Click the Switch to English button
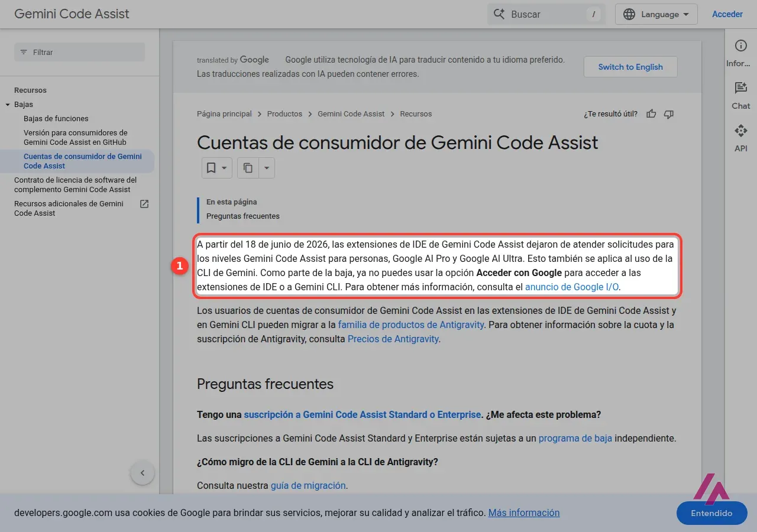Image resolution: width=757 pixels, height=532 pixels. coord(630,67)
